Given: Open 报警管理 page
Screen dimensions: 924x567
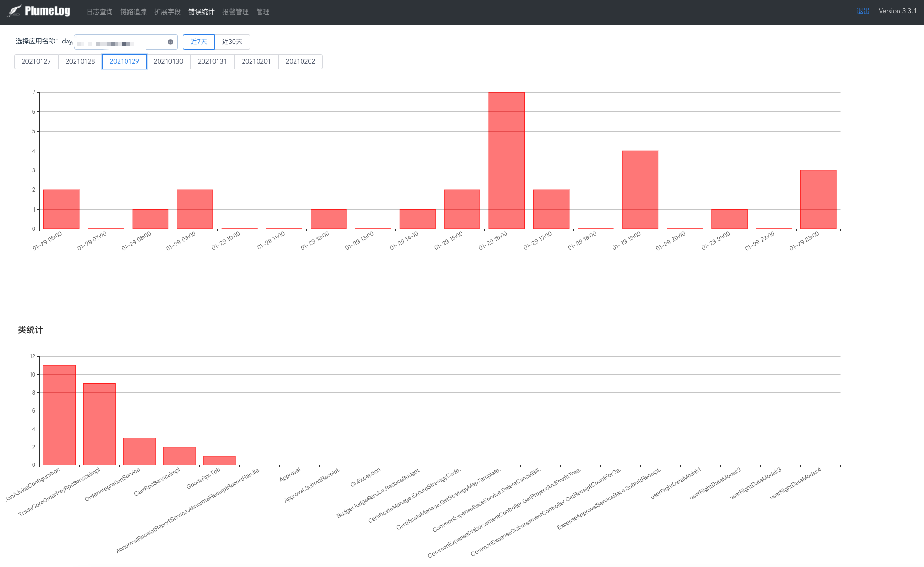Looking at the screenshot, I should pyautogui.click(x=235, y=12).
